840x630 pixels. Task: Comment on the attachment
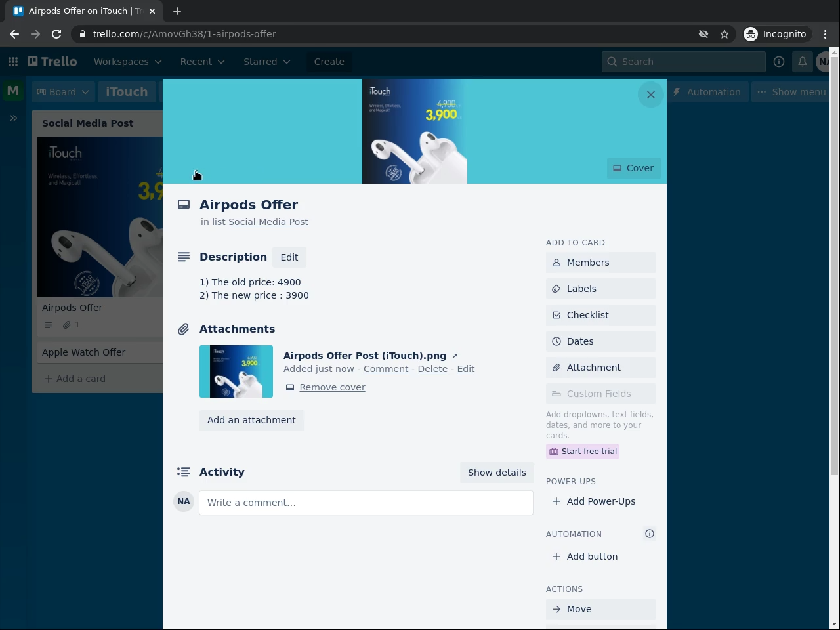pyautogui.click(x=386, y=369)
